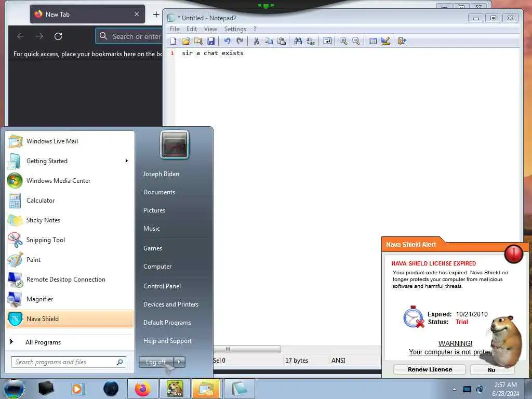The image size is (532, 399).
Task: Click the Open file icon in Notepad2
Action: [186, 41]
